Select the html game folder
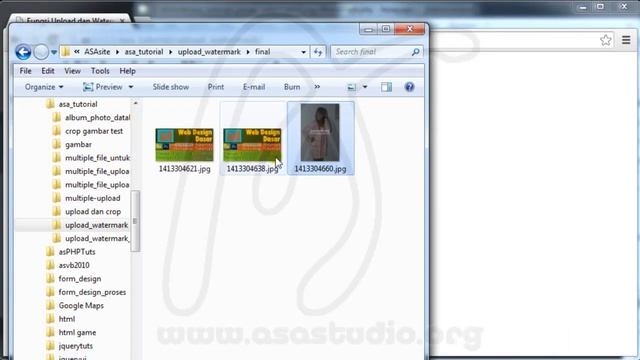This screenshot has width=640, height=360. 77,333
